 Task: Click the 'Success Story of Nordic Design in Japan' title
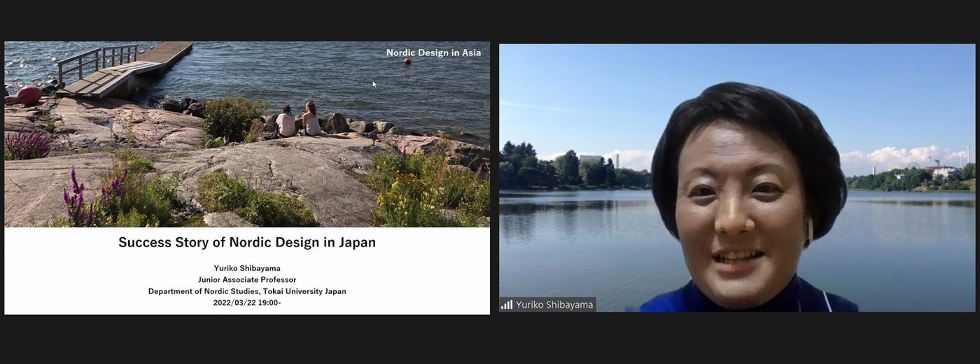tap(247, 243)
